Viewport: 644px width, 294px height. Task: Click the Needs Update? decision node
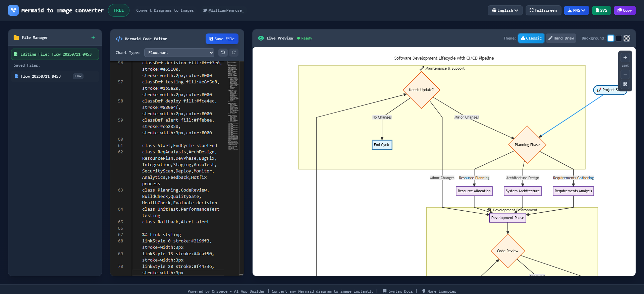click(421, 90)
